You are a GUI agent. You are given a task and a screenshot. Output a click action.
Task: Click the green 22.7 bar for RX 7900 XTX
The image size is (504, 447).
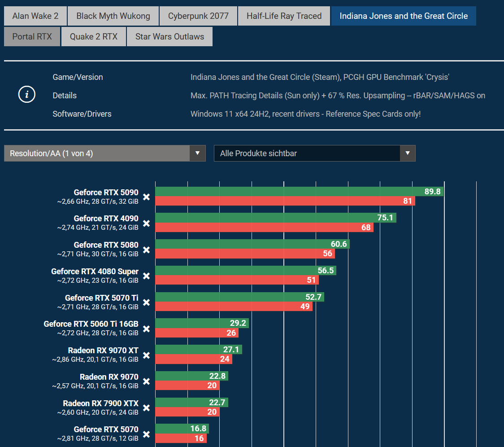click(191, 402)
